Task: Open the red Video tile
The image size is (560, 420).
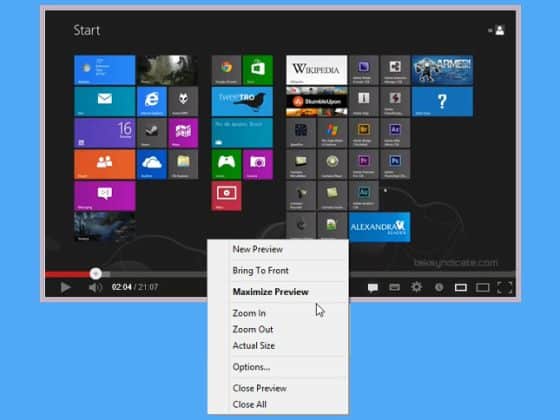Action: click(x=226, y=196)
